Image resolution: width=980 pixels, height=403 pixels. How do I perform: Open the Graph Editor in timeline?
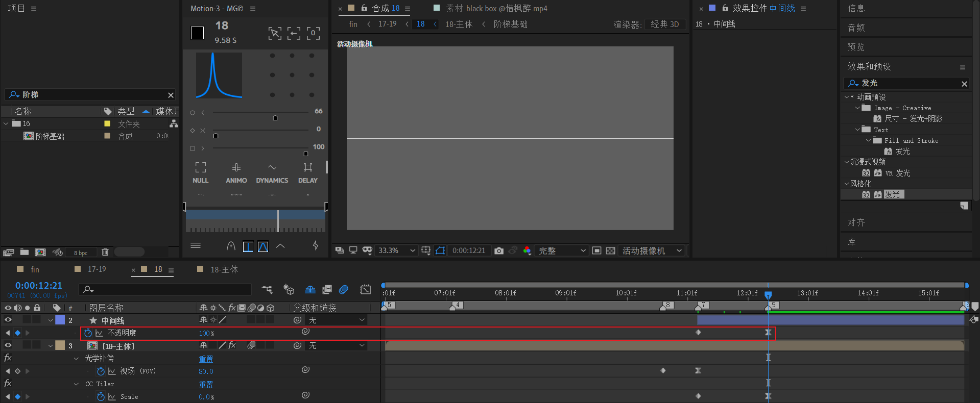click(366, 290)
